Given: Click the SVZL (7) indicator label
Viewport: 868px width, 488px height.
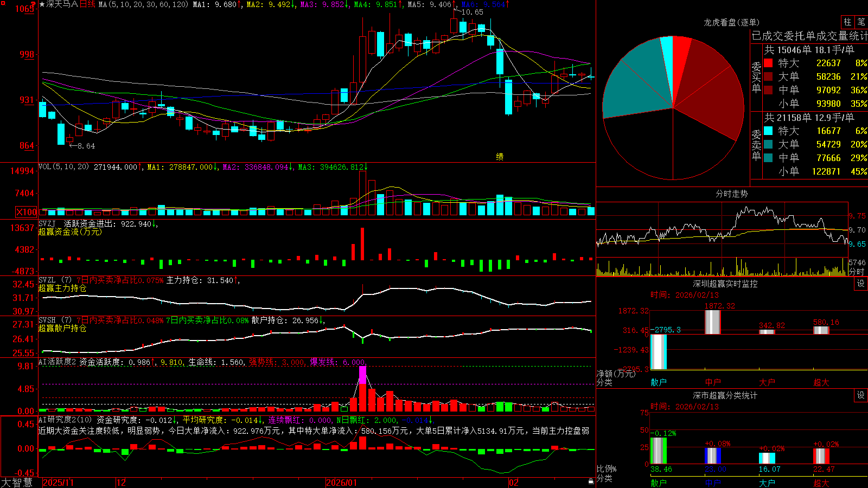Looking at the screenshot, I should [55, 280].
